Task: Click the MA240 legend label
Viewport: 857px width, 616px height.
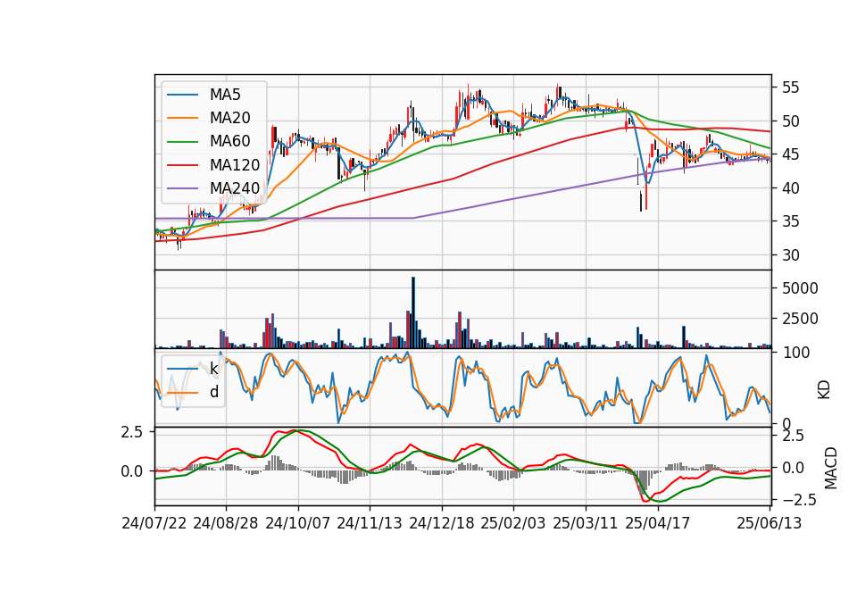Action: [x=235, y=188]
